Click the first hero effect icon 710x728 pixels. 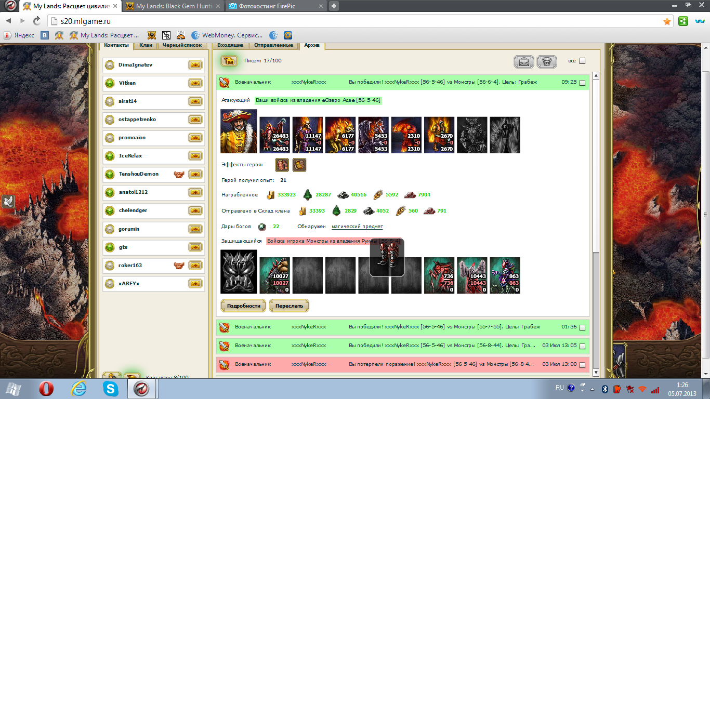tap(282, 165)
